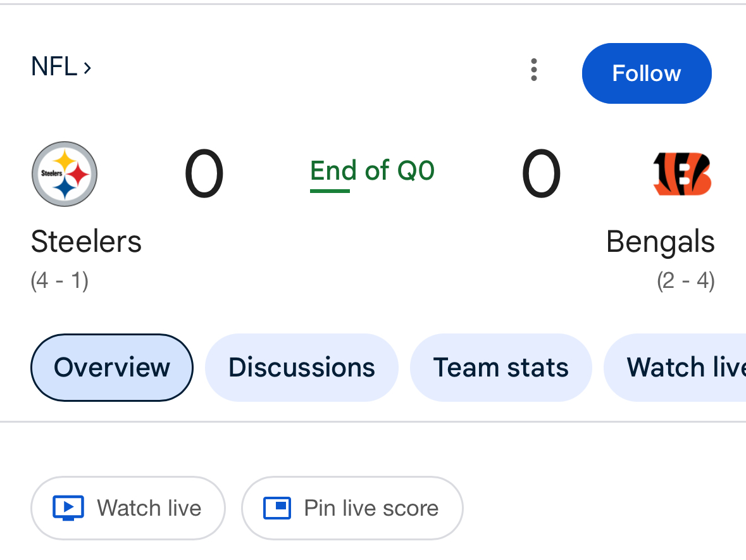Click the Steelers team name
This screenshot has width=746, height=560.
point(86,242)
